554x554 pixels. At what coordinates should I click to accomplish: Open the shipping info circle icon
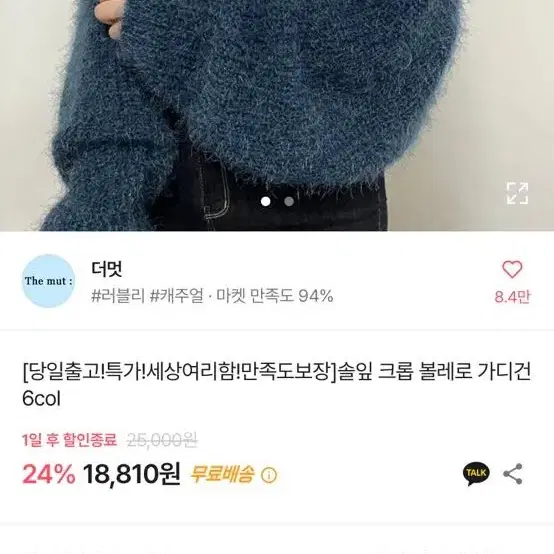269,475
